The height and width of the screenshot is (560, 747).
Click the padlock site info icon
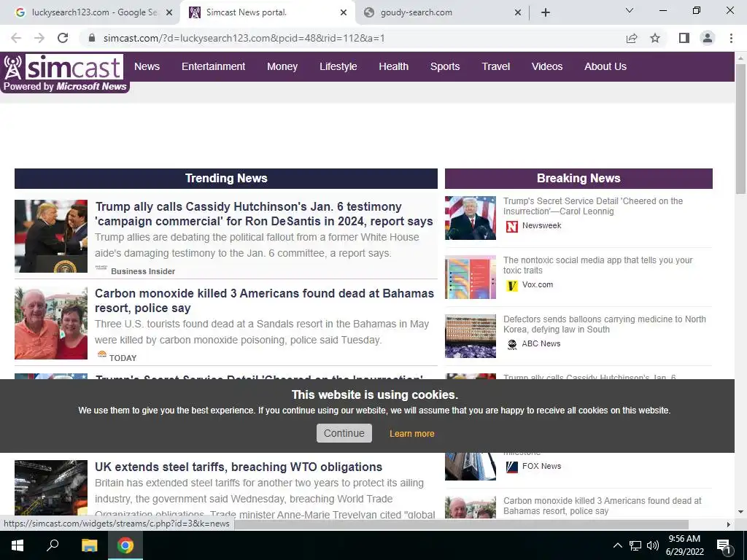click(93, 38)
